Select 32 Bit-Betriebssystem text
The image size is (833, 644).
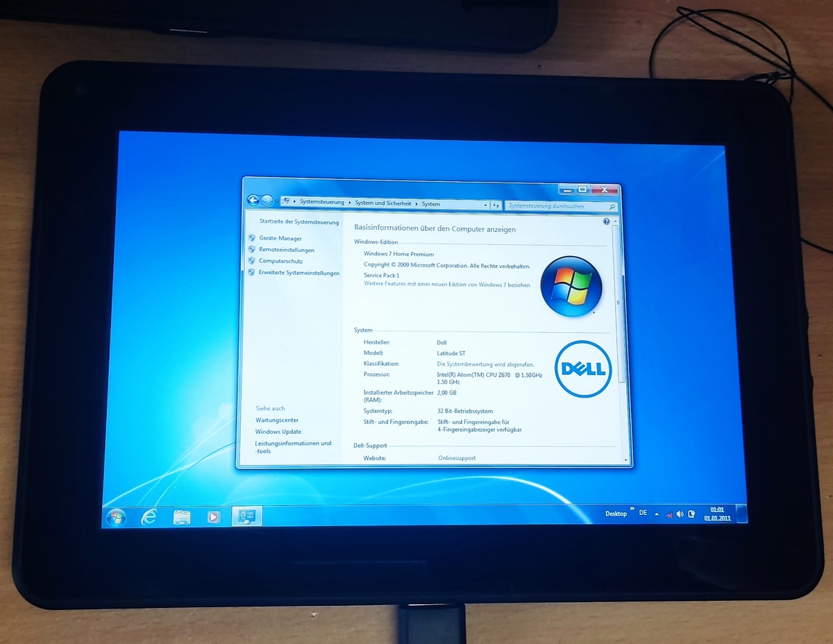(x=465, y=411)
